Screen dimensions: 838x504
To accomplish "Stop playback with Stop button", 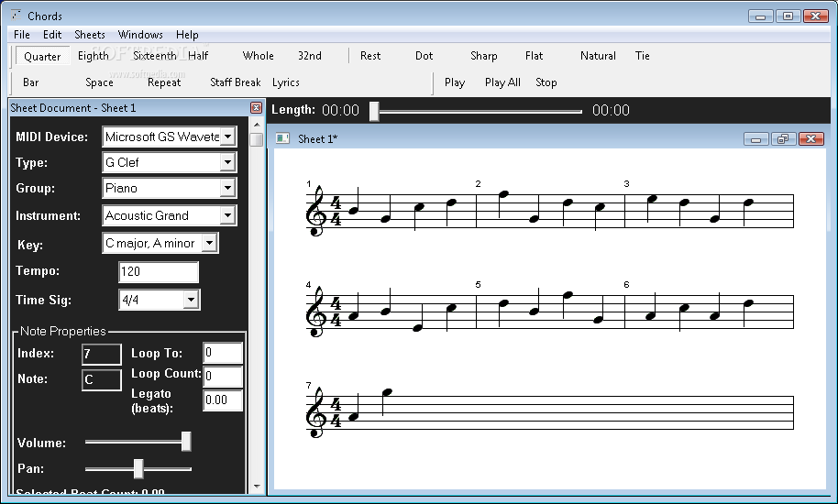I will [546, 82].
